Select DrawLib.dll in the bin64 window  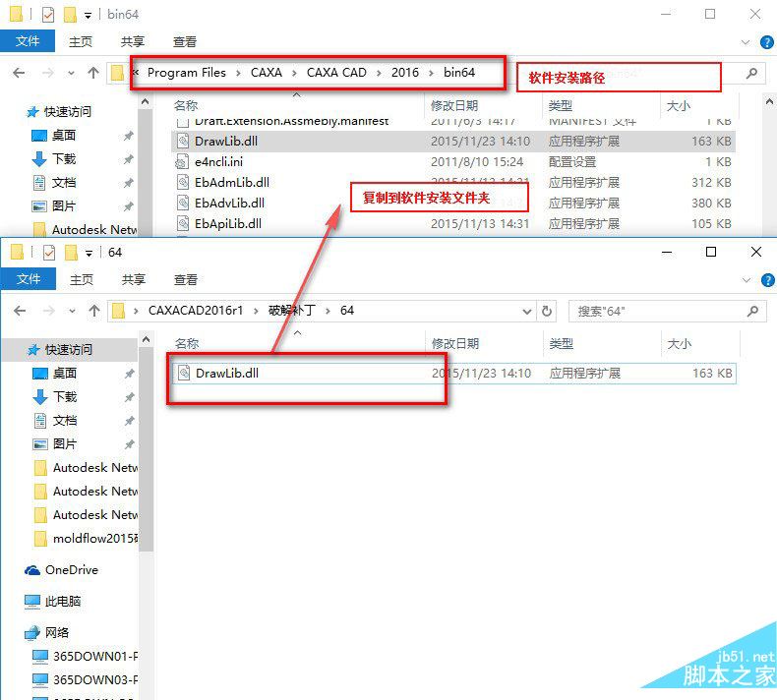[452, 142]
